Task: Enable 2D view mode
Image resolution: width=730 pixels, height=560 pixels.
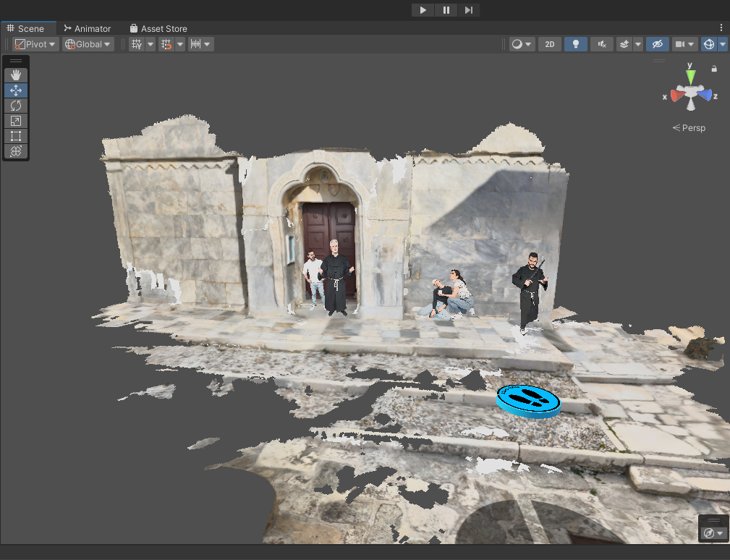Action: [549, 44]
